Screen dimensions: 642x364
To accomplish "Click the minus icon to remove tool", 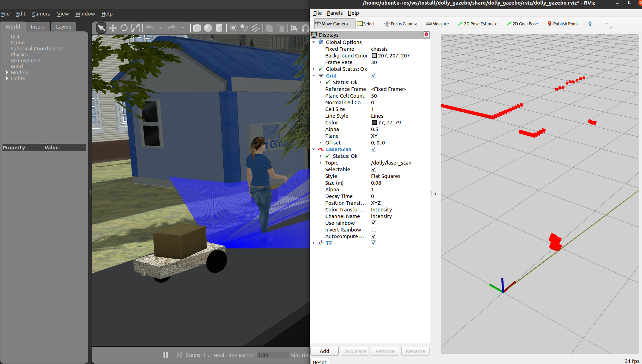I will click(x=607, y=24).
